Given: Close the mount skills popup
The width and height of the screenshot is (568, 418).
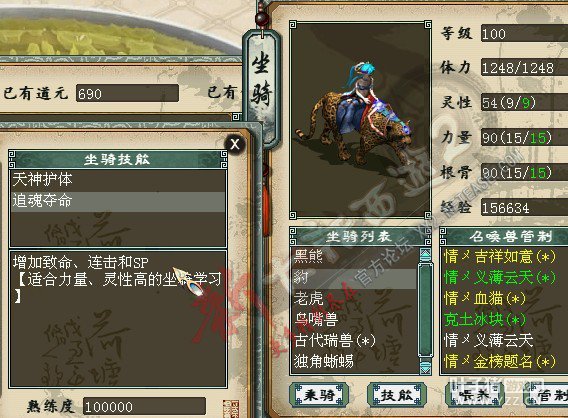Looking at the screenshot, I should (x=235, y=144).
